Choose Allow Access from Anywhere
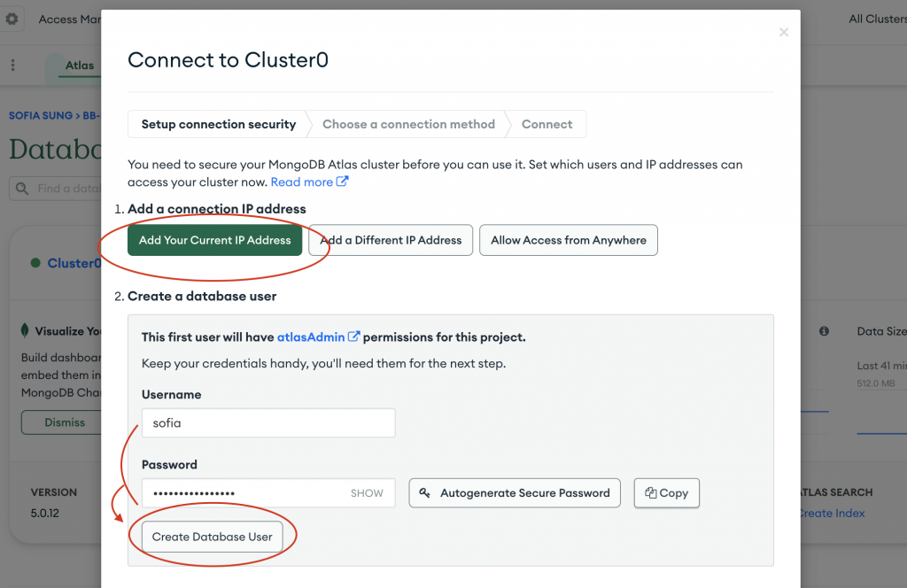Viewport: 907px width, 588px height. (x=568, y=240)
